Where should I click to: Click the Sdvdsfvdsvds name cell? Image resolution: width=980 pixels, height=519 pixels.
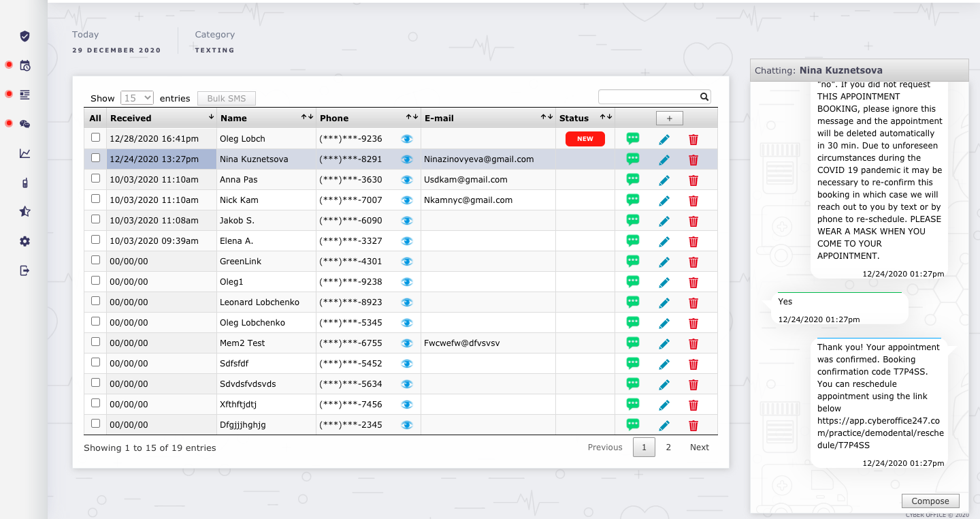266,383
